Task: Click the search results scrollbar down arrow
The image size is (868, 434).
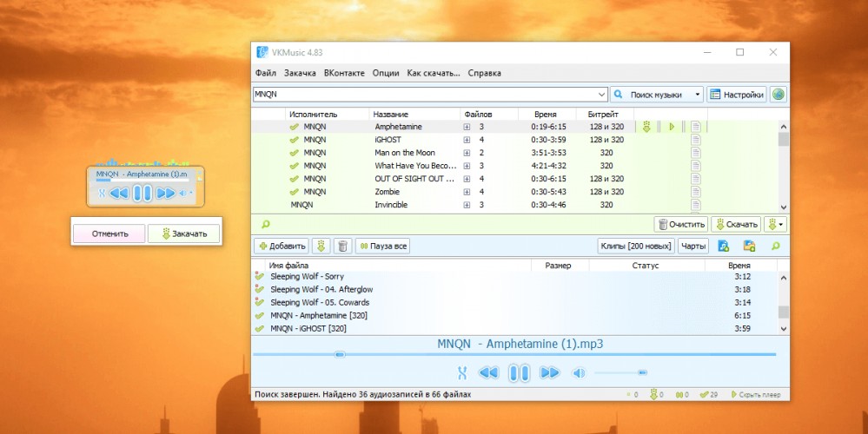Action: click(784, 207)
